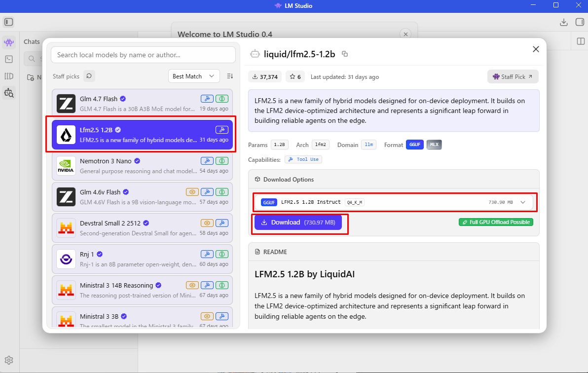Toggle the sort direction icon
Viewport: 588px width, 373px height.
pos(229,76)
